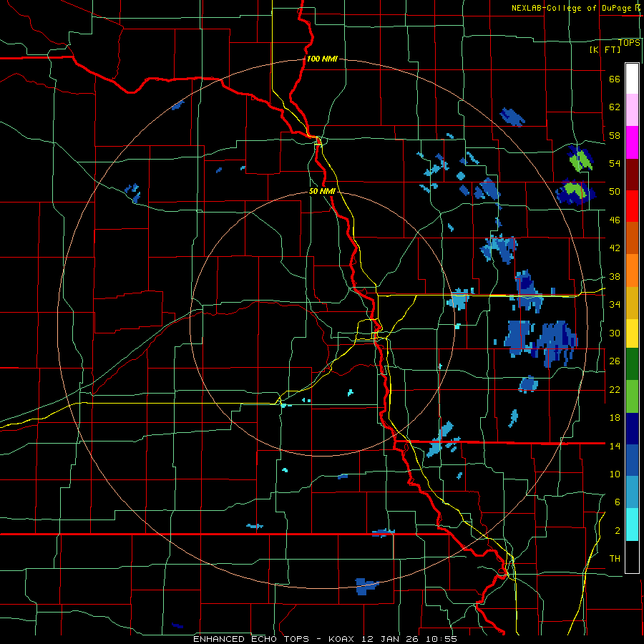
Task: Click the dark green swatch in the scale
Action: [x=632, y=364]
